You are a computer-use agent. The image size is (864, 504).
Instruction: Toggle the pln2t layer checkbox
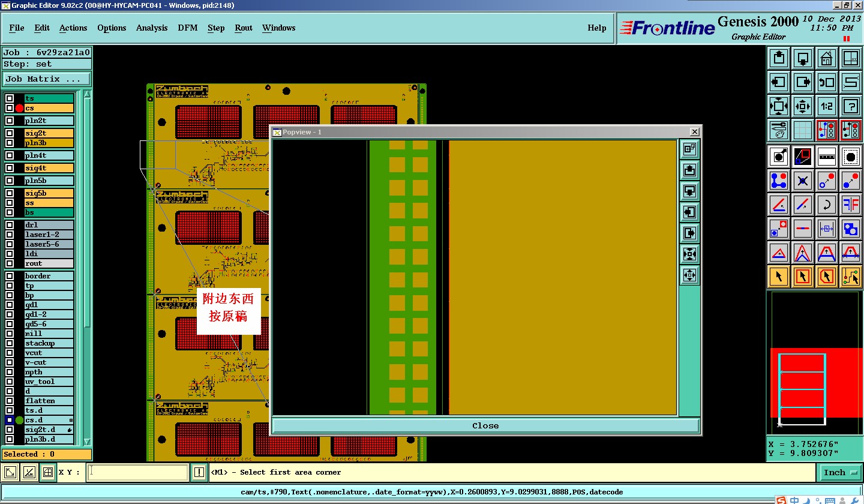coord(10,121)
